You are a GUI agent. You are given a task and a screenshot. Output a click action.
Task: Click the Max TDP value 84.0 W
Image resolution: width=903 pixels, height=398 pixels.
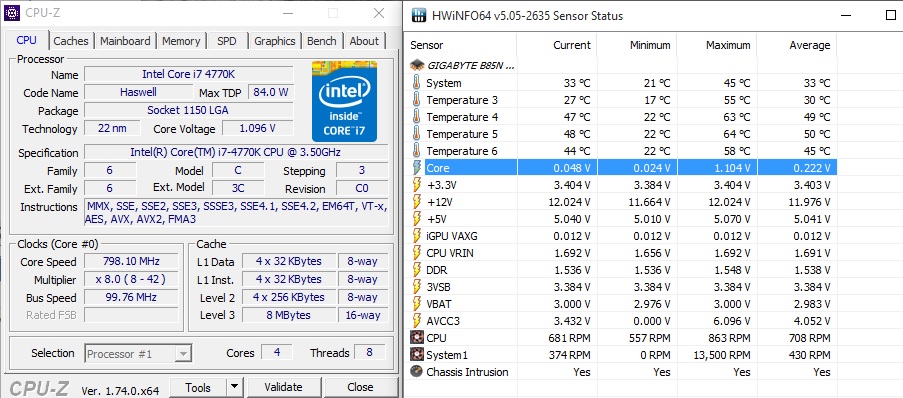click(x=271, y=92)
